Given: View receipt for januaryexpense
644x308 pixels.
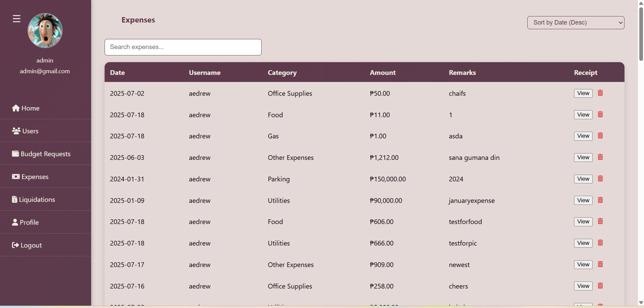Looking at the screenshot, I should click(x=583, y=201).
